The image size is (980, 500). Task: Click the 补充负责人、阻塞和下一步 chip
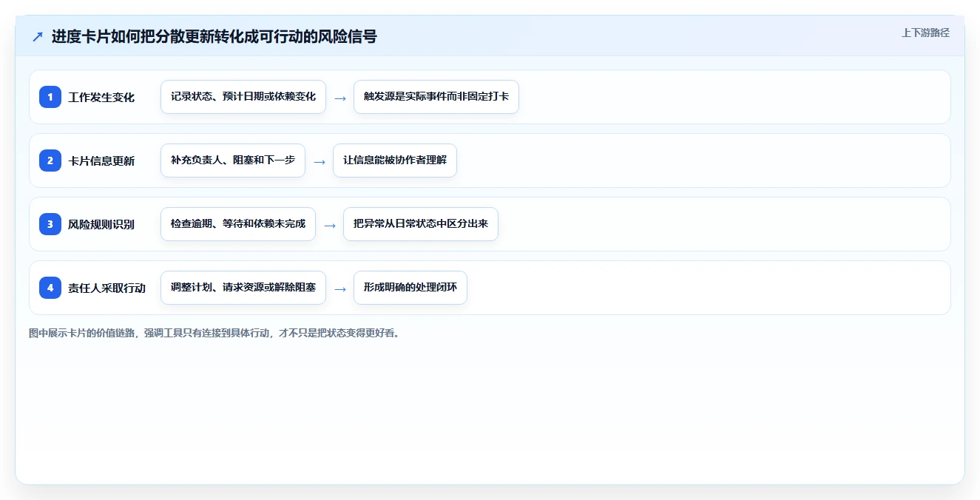pos(233,161)
